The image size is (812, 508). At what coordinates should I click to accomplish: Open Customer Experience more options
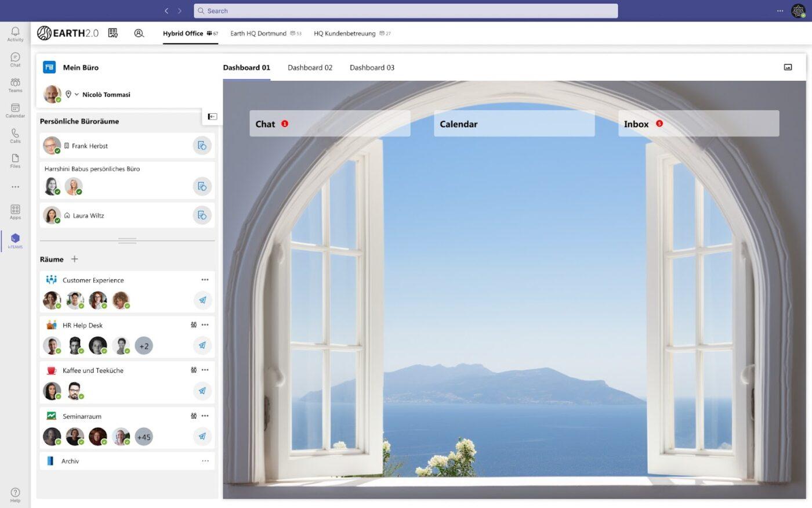(x=205, y=280)
